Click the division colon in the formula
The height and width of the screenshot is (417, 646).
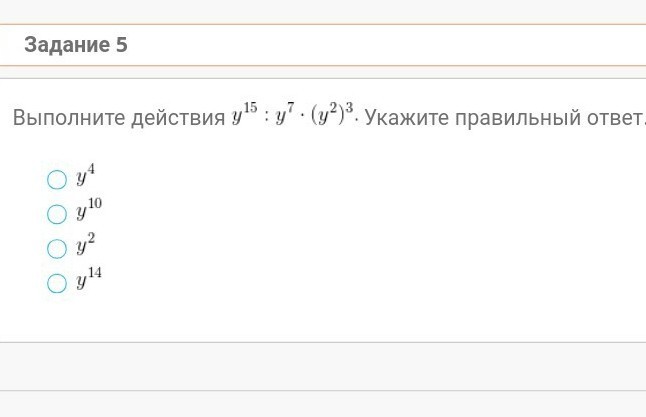(x=266, y=117)
